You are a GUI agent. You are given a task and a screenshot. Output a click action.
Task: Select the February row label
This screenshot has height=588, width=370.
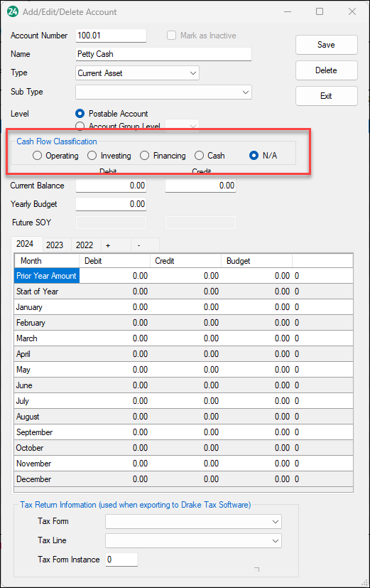coord(31,323)
